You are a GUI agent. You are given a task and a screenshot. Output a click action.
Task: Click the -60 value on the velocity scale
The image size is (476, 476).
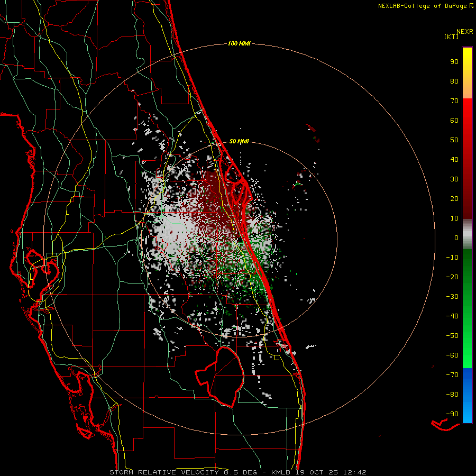[452, 355]
